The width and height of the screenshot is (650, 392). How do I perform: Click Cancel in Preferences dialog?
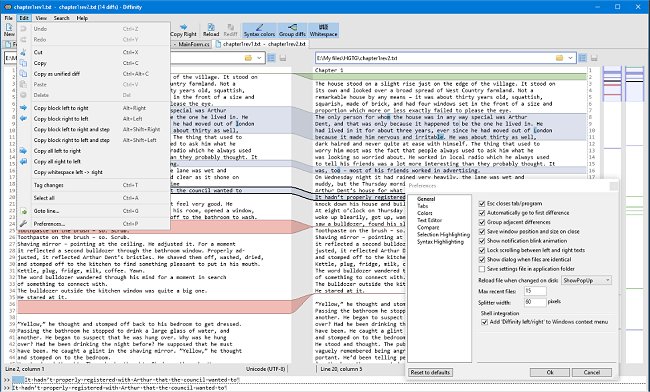coord(592,373)
